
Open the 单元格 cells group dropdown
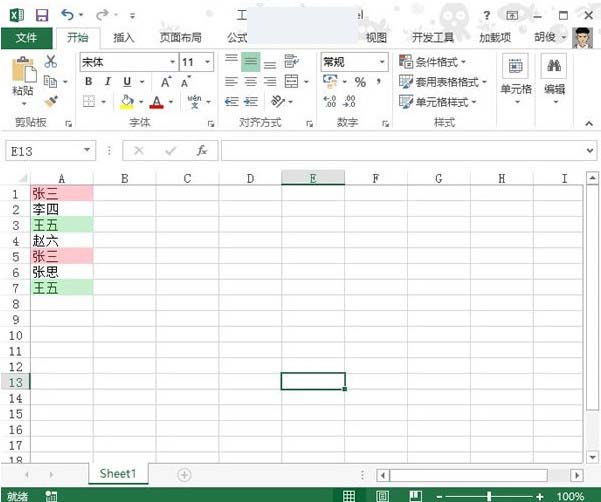[516, 81]
